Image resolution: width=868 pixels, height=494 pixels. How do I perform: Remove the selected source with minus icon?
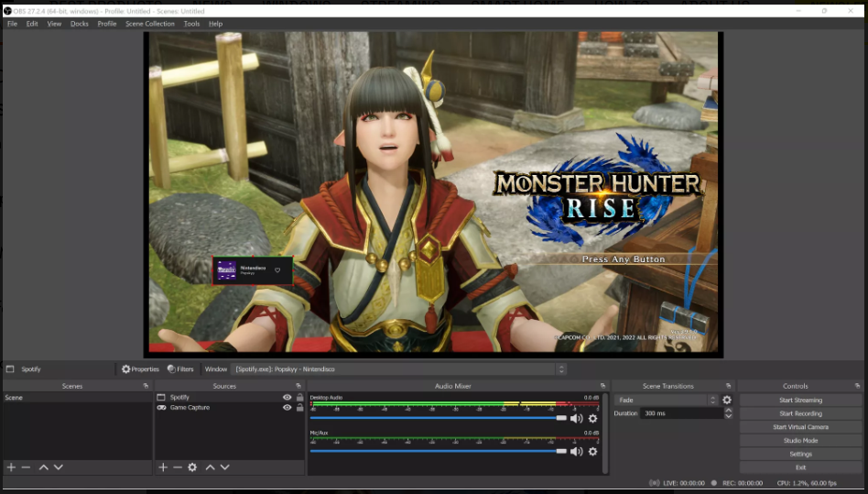click(x=177, y=467)
